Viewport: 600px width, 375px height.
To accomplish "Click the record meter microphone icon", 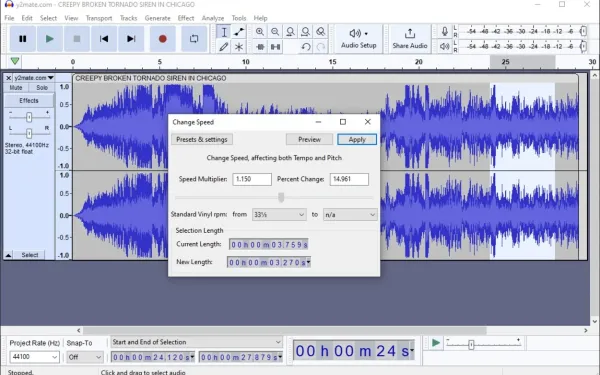I will (445, 31).
